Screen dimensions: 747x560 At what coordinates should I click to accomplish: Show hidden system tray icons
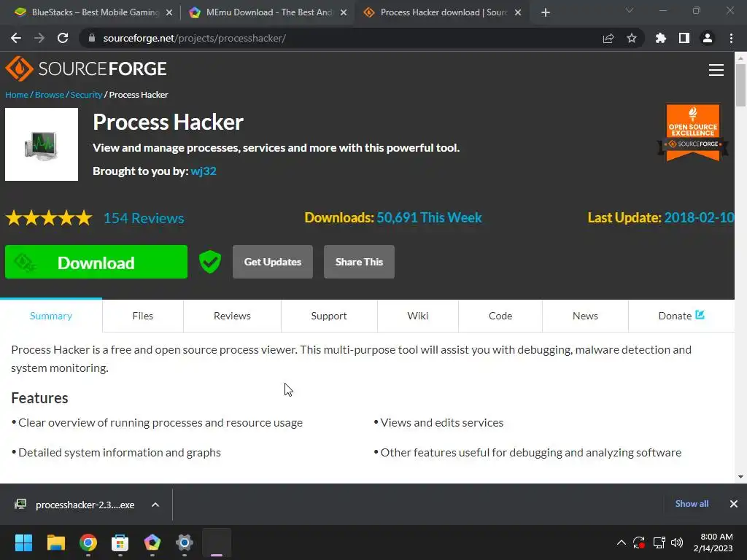point(622,542)
